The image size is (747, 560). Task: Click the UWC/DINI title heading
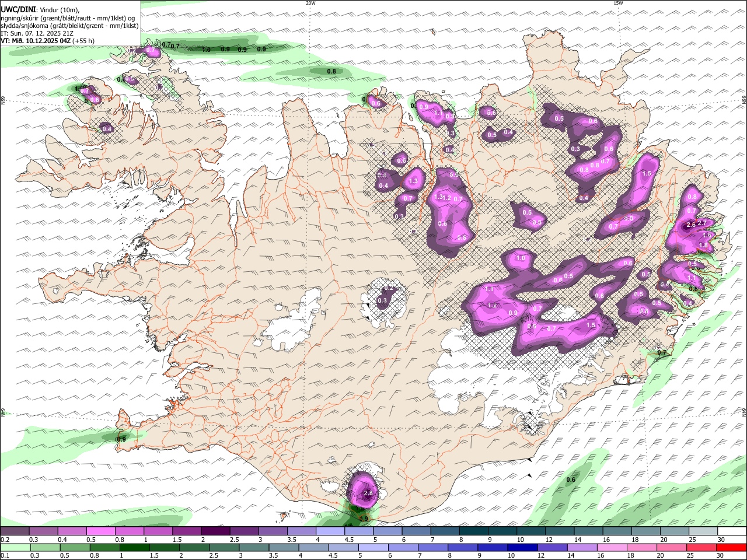click(x=18, y=9)
